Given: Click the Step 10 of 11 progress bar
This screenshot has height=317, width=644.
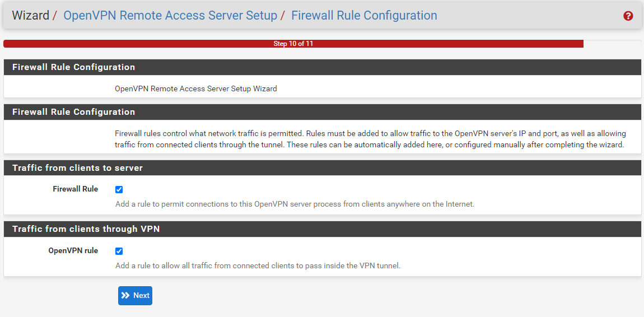Looking at the screenshot, I should pyautogui.click(x=293, y=44).
